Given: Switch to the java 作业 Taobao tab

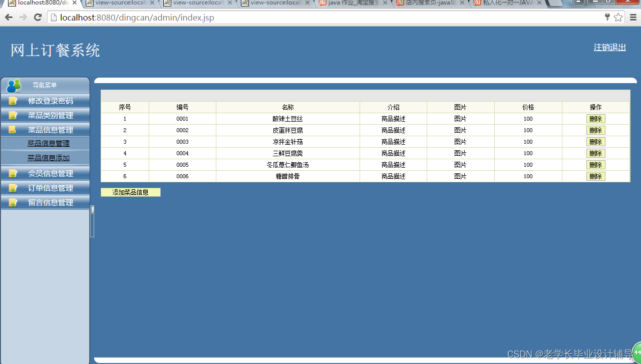Looking at the screenshot, I should (353, 3).
